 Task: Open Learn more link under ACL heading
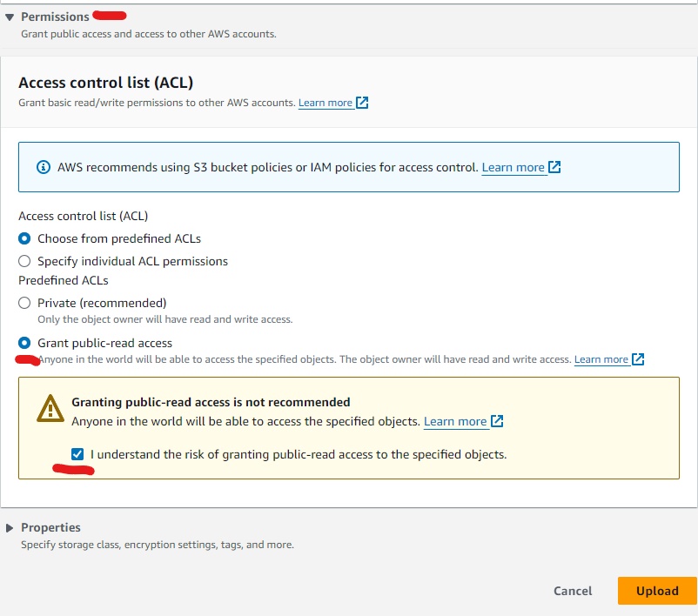(x=325, y=103)
